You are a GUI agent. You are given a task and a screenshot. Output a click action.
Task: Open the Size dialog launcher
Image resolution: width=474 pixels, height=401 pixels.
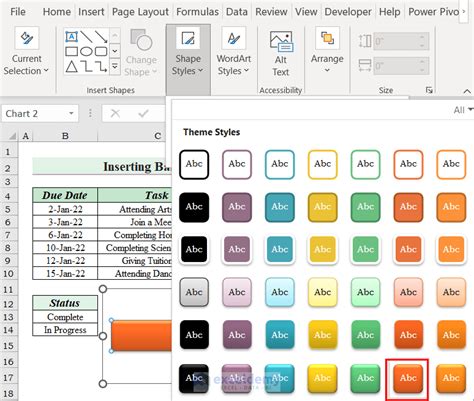point(429,90)
